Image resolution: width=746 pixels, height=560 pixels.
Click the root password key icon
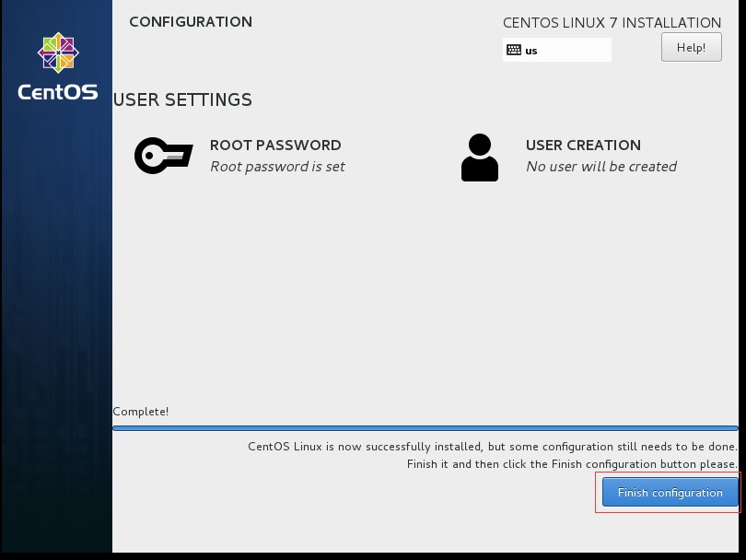click(163, 156)
